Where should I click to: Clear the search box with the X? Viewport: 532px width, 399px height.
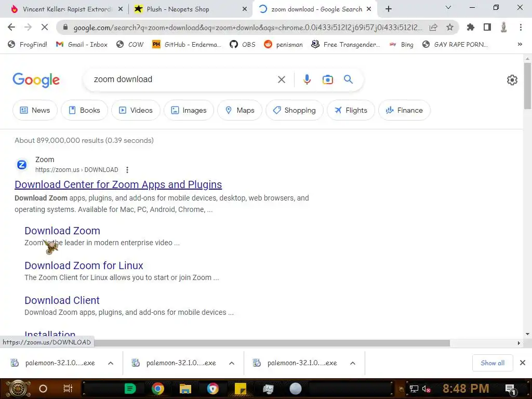282,79
